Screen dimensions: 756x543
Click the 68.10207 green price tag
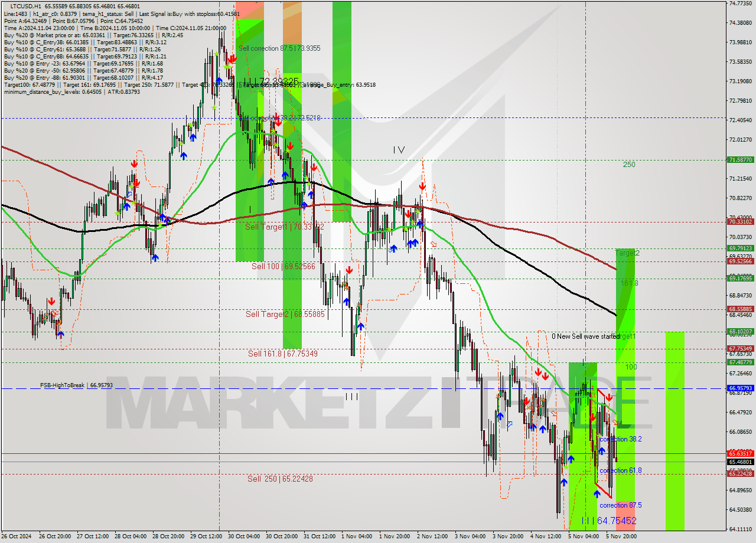pyautogui.click(x=740, y=332)
